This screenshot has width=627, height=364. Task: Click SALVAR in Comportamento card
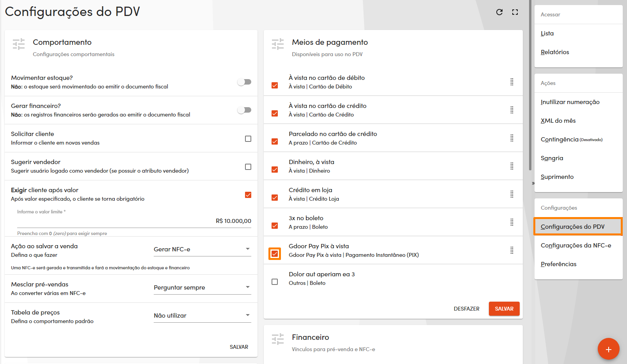click(239, 347)
